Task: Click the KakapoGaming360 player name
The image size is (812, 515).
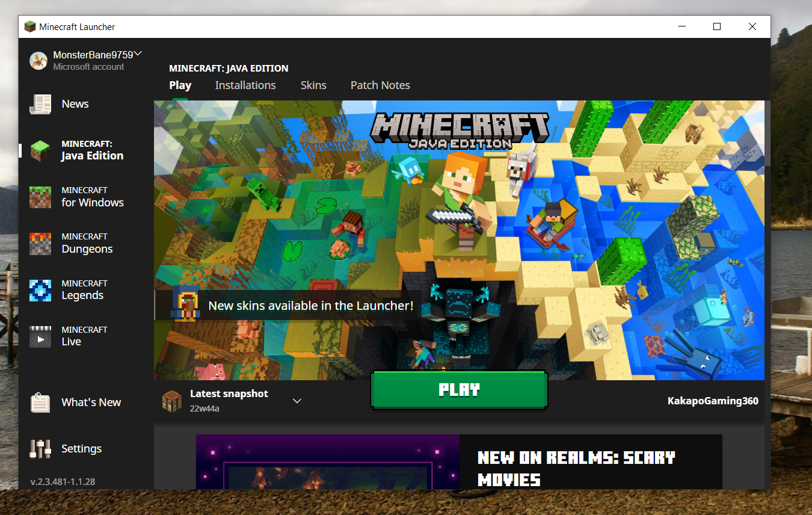Action: [x=713, y=401]
